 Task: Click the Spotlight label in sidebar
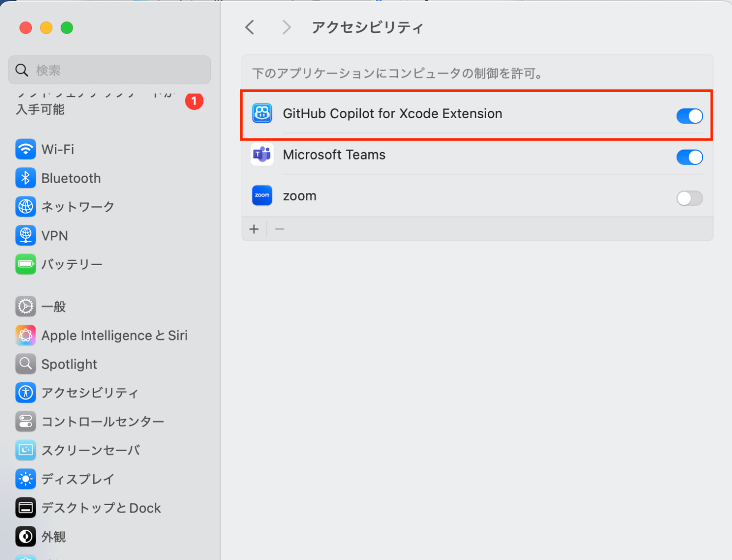point(69,364)
